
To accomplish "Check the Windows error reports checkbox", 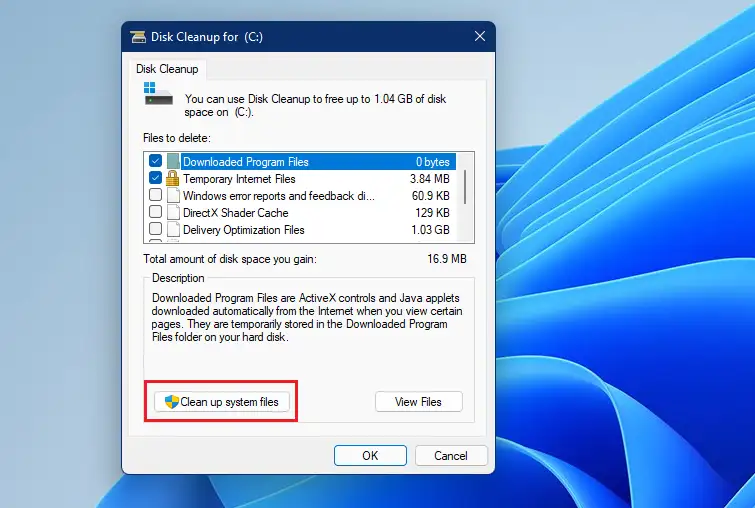I will click(155, 195).
